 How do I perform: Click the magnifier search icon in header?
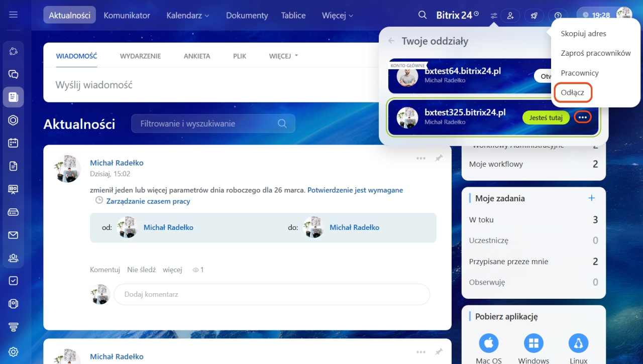click(422, 15)
